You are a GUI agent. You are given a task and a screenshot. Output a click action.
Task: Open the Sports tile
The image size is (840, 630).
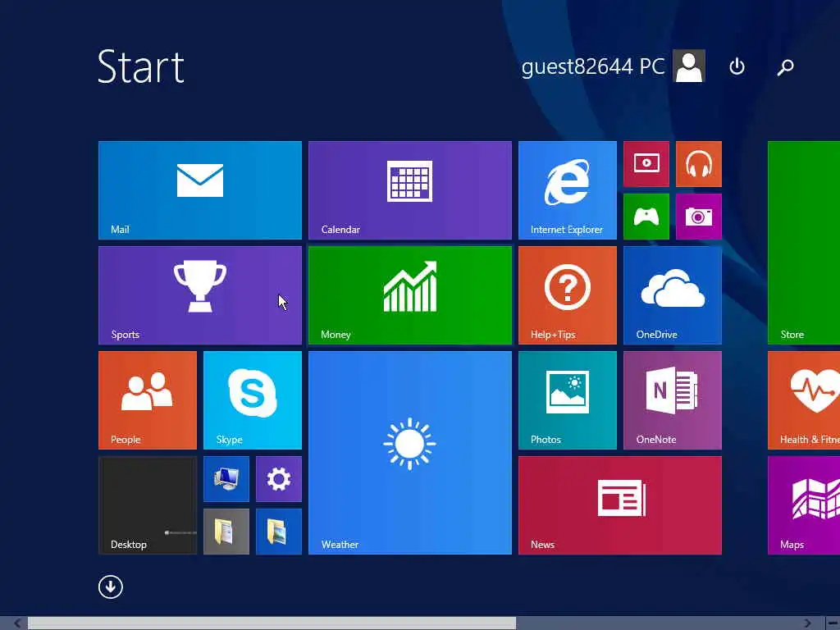coord(200,295)
